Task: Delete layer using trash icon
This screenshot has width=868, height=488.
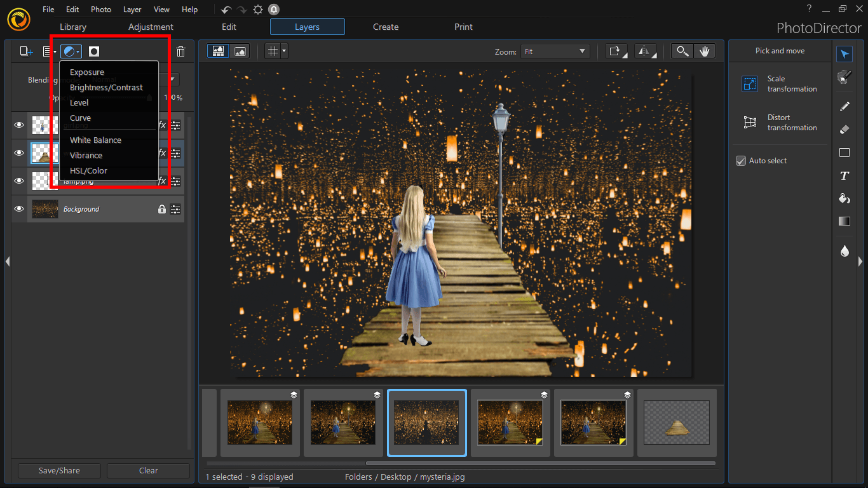Action: 181,51
